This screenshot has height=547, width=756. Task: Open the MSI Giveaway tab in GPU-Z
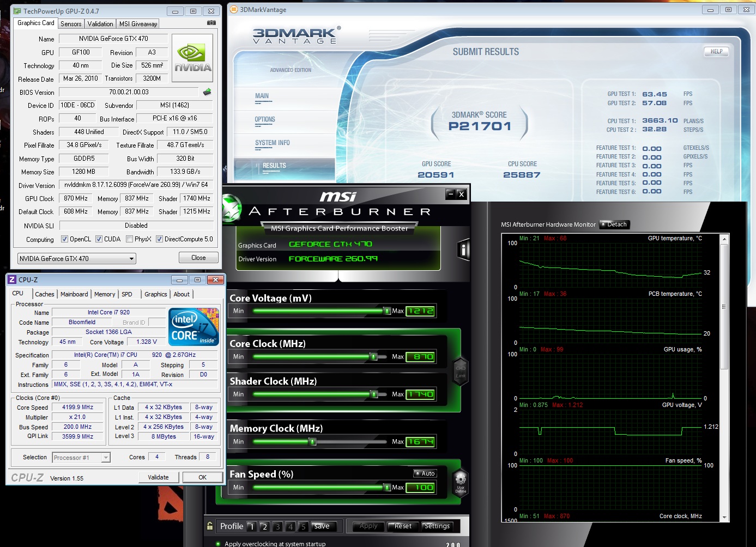138,23
